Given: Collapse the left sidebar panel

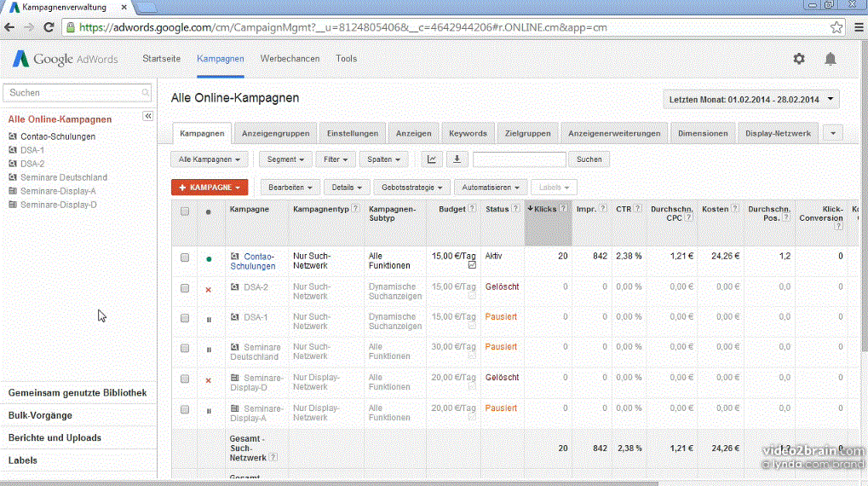Looking at the screenshot, I should click(148, 116).
